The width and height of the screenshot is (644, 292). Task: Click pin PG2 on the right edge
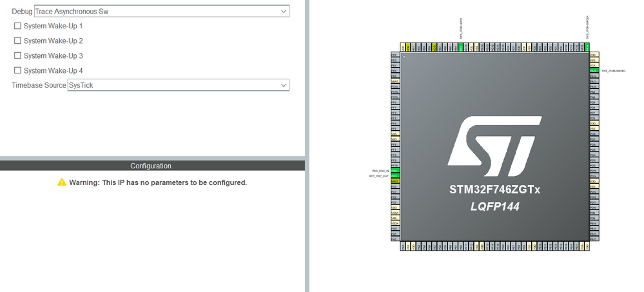pos(594,165)
